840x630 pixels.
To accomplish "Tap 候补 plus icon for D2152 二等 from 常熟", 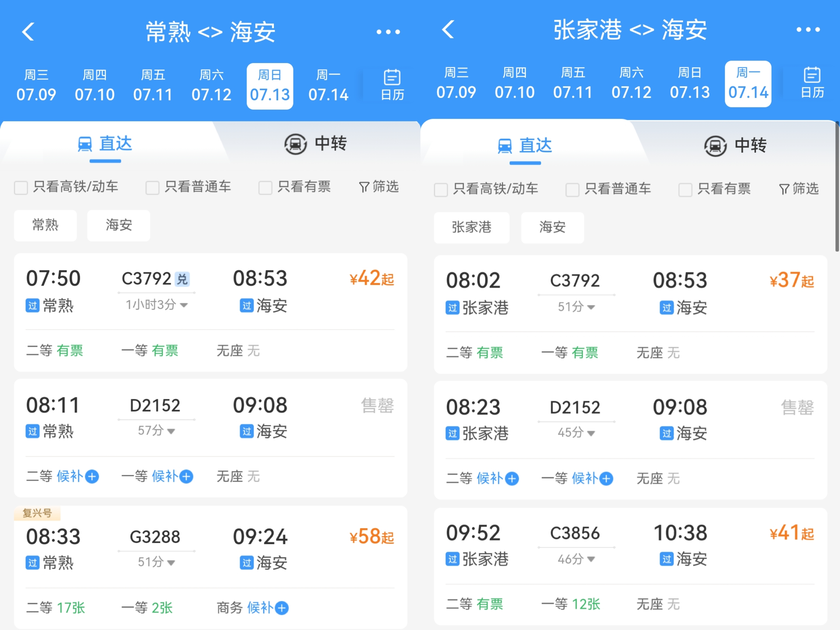I will point(92,476).
